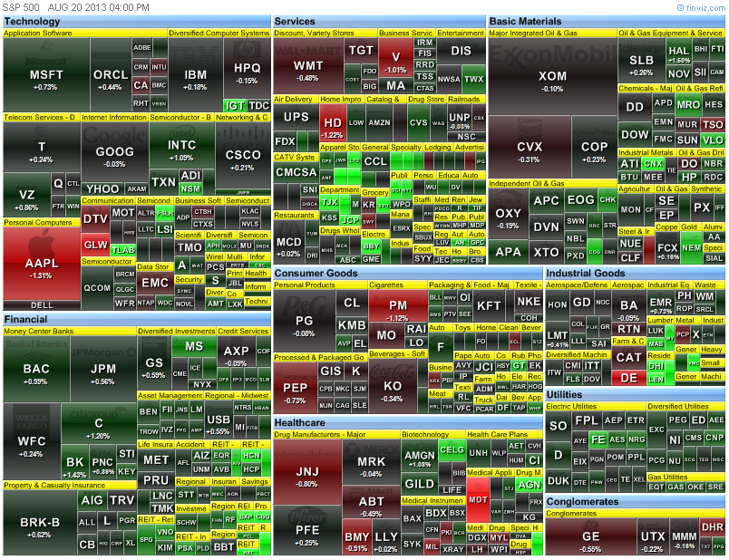The height and width of the screenshot is (560, 729).
Task: Select the GE tile under Conglomerates
Action: coord(590,539)
